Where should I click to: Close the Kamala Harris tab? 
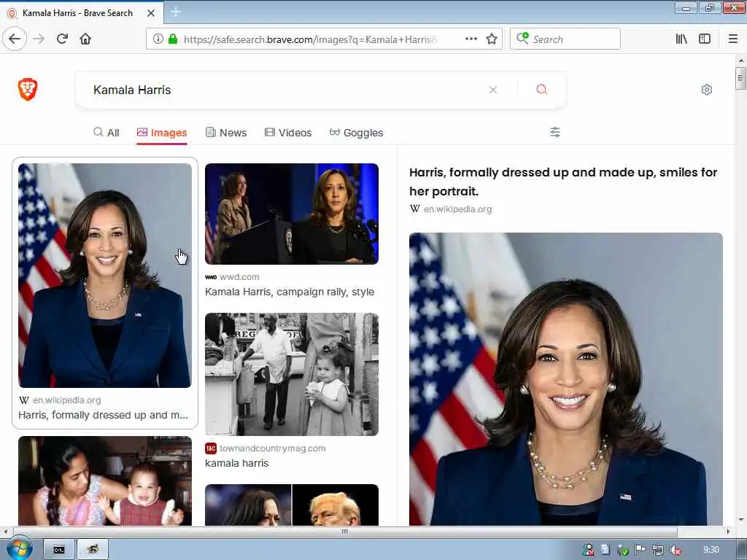[151, 13]
